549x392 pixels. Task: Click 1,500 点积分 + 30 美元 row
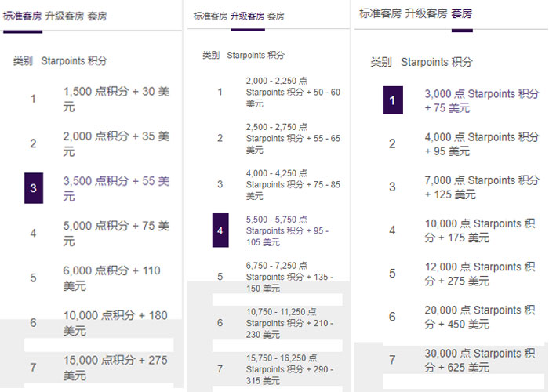(116, 99)
